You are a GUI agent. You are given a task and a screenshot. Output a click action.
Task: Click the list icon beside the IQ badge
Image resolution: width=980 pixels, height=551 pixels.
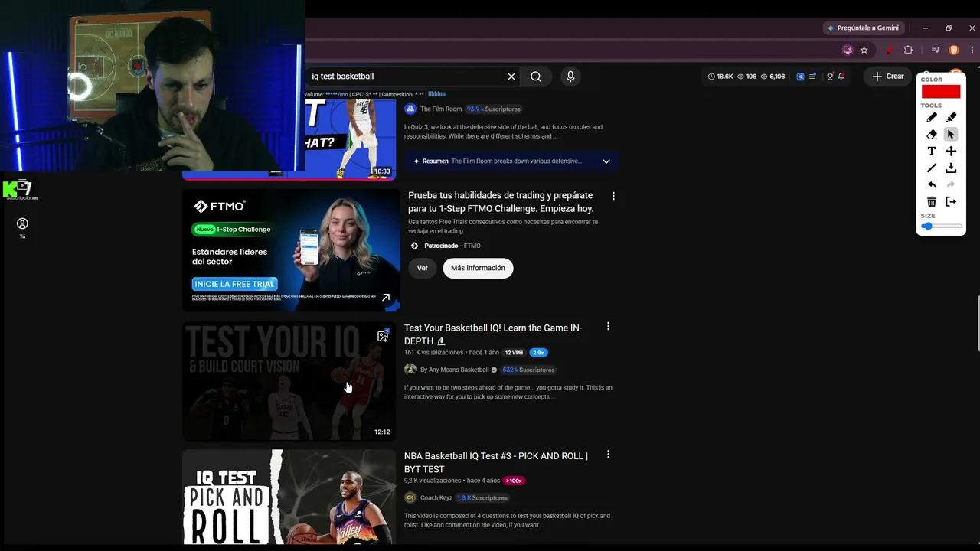813,77
